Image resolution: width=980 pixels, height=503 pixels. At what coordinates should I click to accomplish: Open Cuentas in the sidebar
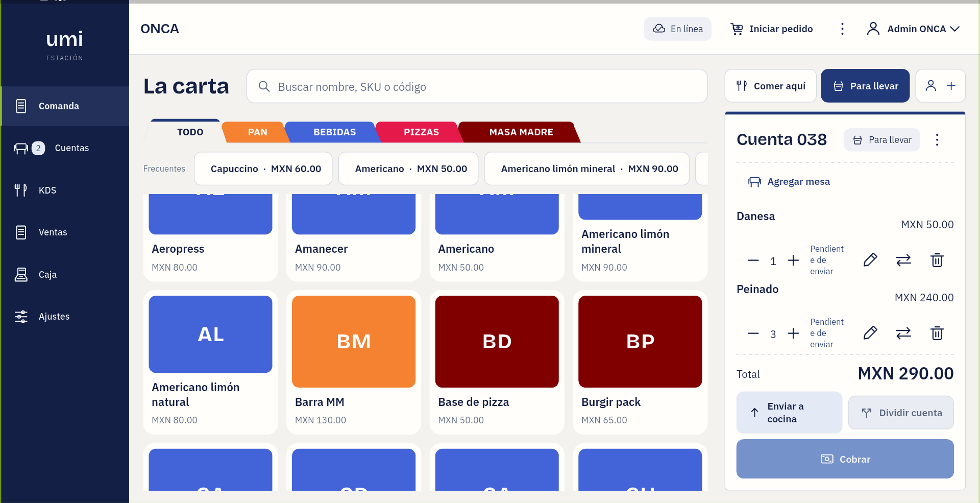[65, 148]
